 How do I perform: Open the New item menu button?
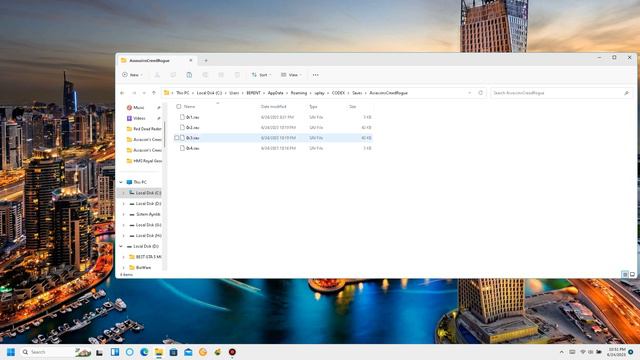pyautogui.click(x=132, y=75)
